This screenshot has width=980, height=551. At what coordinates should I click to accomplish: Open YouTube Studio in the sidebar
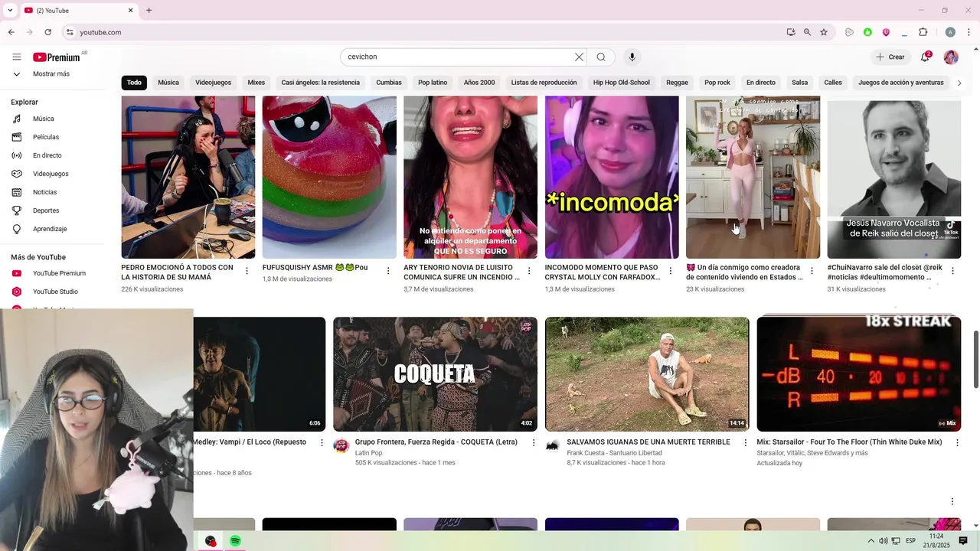(x=55, y=292)
